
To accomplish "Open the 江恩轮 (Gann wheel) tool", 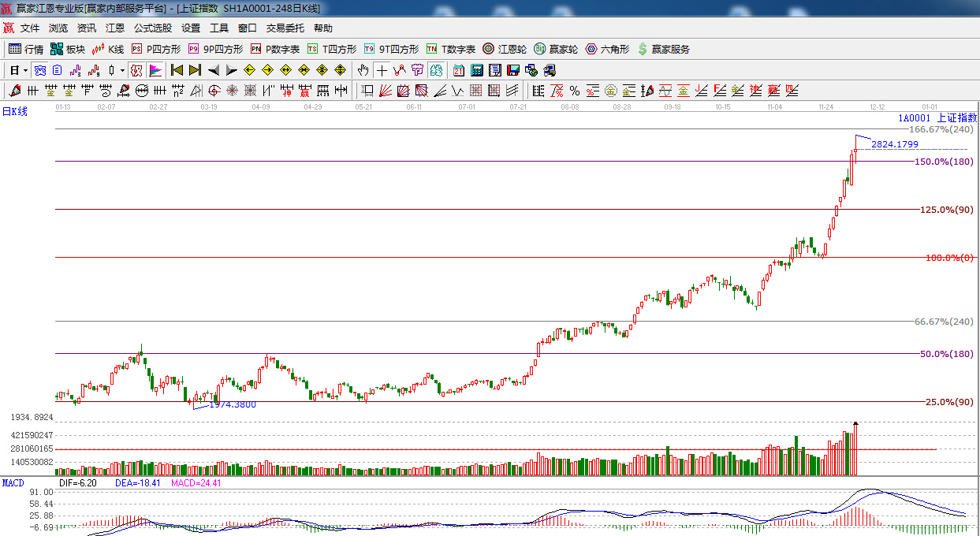I will click(505, 49).
